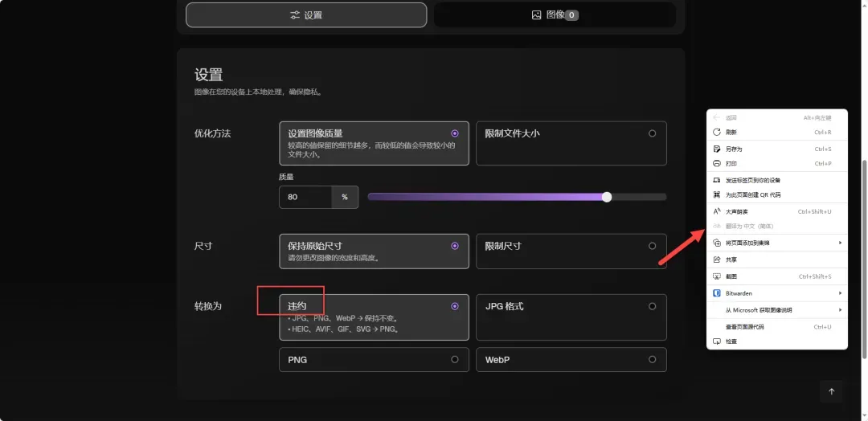The image size is (868, 421).
Task: Select the 违约 default conversion option
Action: click(x=375, y=317)
